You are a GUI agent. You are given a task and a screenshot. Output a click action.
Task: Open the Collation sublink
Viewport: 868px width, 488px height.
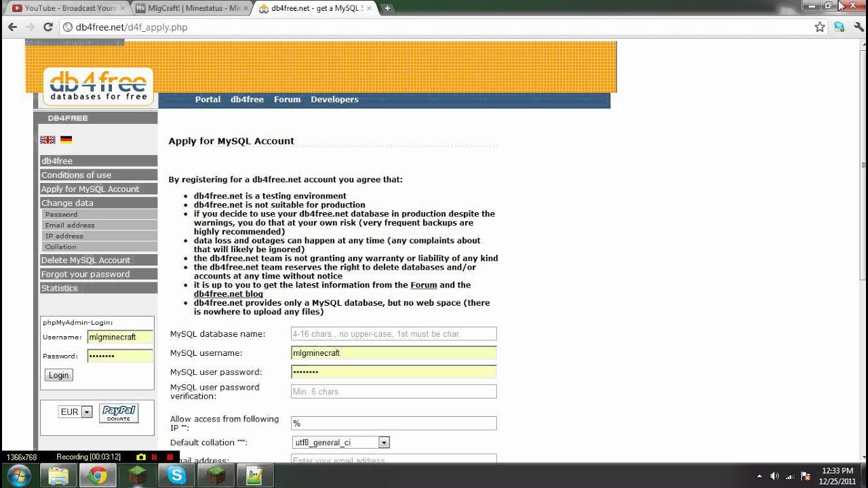tap(98, 247)
